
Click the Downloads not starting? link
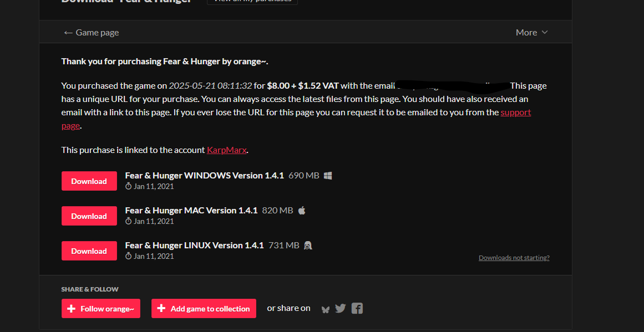(514, 258)
